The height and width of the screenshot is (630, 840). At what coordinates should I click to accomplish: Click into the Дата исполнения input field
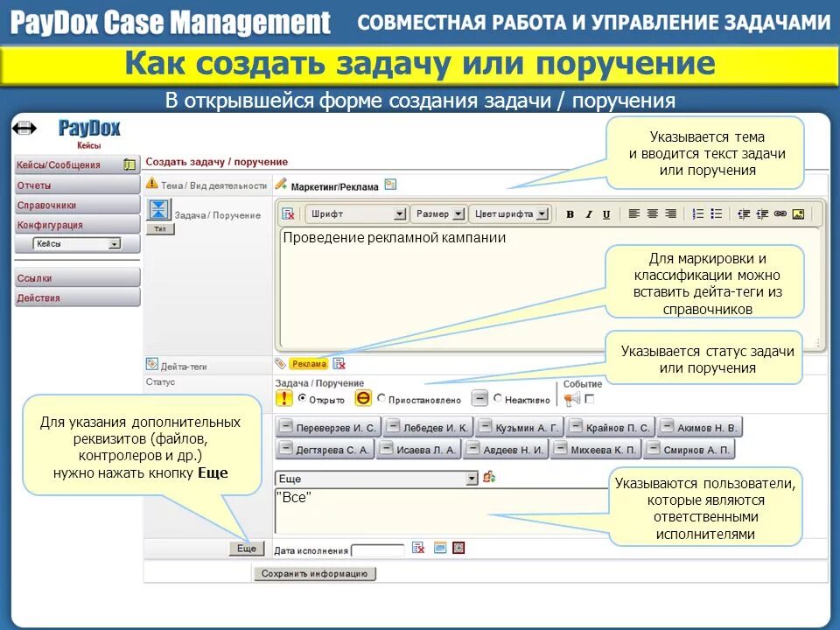[x=378, y=549]
